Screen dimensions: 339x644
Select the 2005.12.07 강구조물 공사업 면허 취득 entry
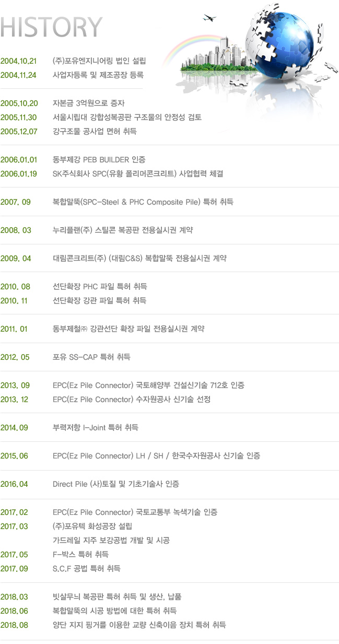point(69,131)
